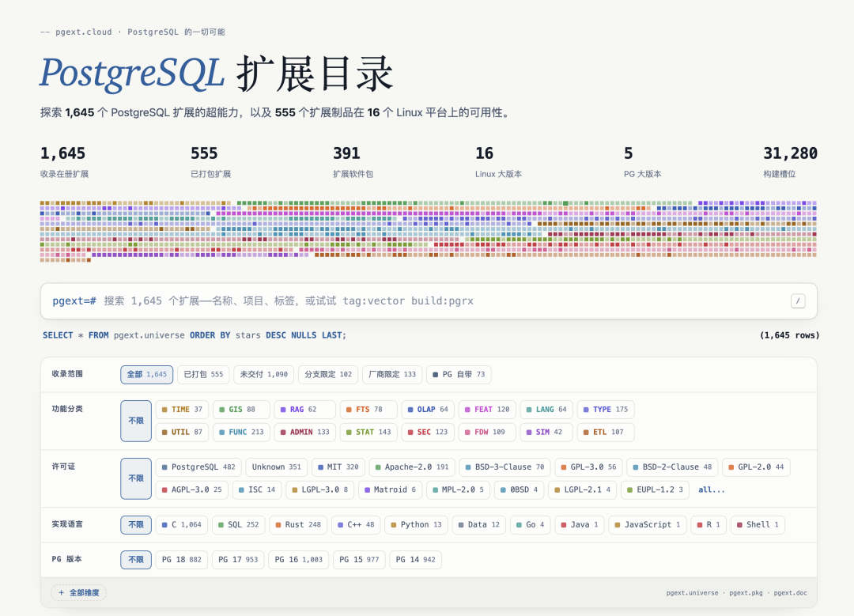Screen dimensions: 854x616
Task: Select 不限 in the 许可证 row
Action: (x=136, y=478)
